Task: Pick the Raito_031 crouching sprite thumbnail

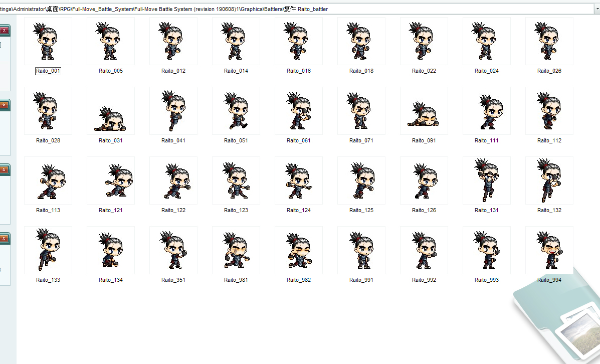Action: (111, 111)
